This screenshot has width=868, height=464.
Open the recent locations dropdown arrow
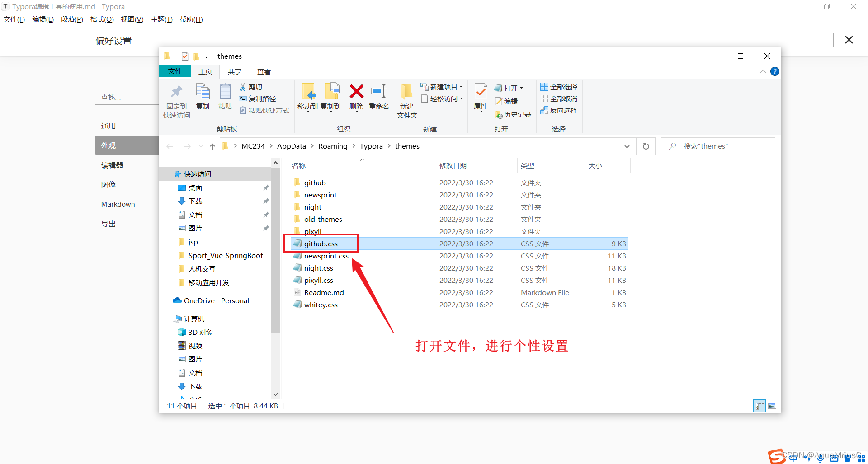point(201,146)
